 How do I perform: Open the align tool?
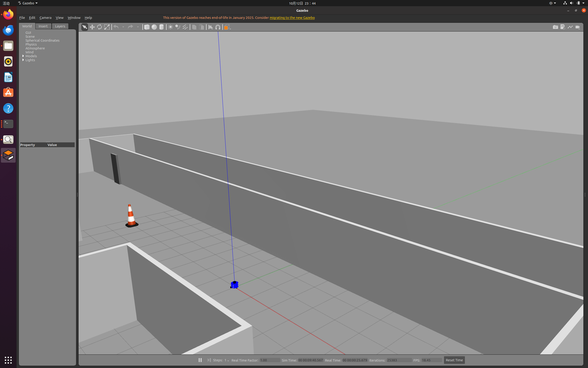pyautogui.click(x=211, y=27)
